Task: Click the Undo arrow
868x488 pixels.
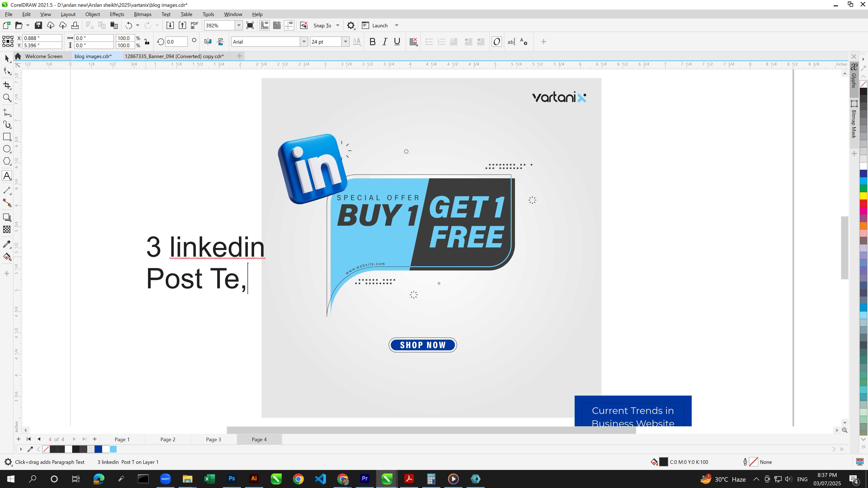Action: (x=128, y=26)
